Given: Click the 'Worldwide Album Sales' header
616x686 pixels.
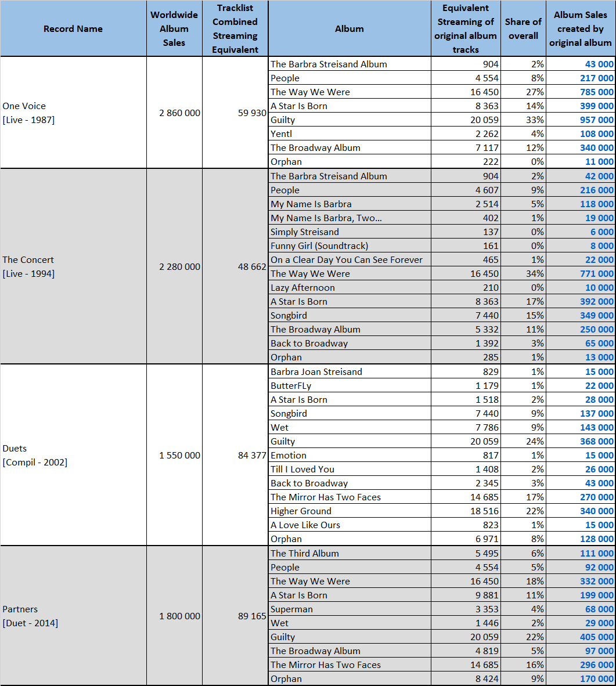Looking at the screenshot, I should 174,28.
